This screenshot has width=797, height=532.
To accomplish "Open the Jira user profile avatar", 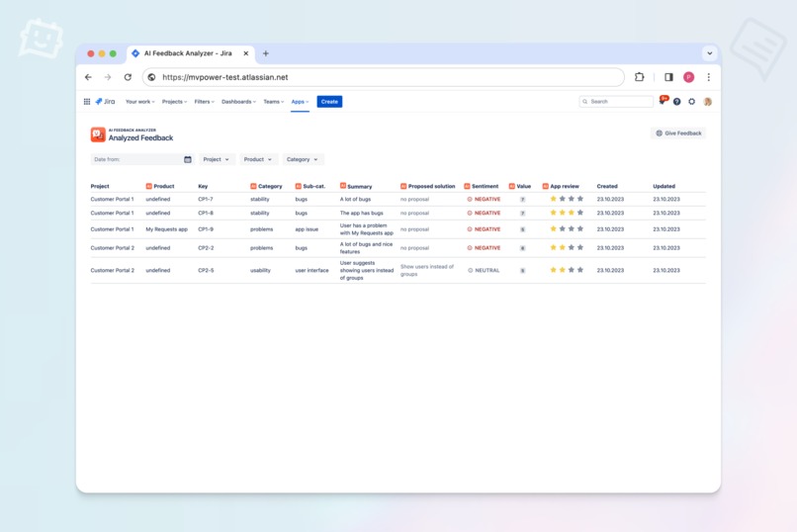I will tap(708, 102).
